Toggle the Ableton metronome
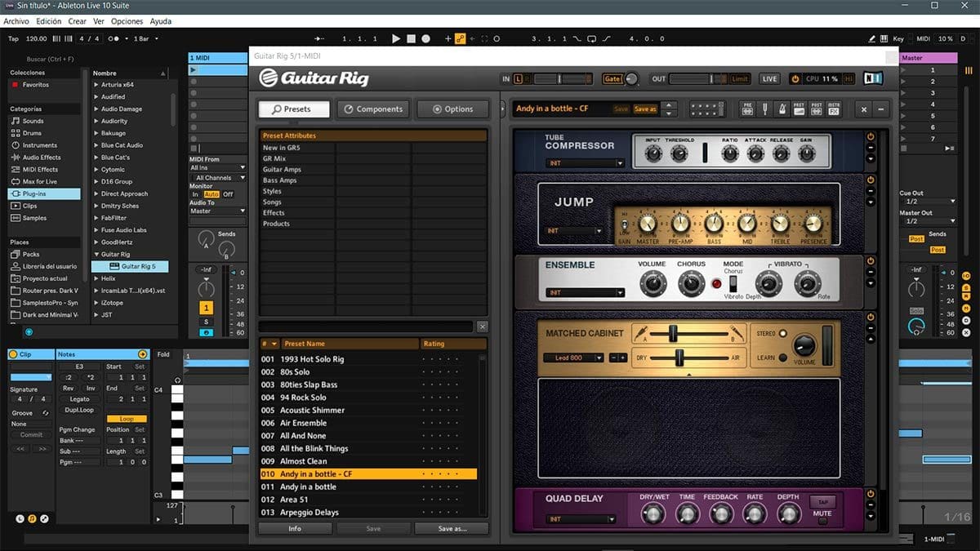This screenshot has width=980, height=551. [x=115, y=38]
